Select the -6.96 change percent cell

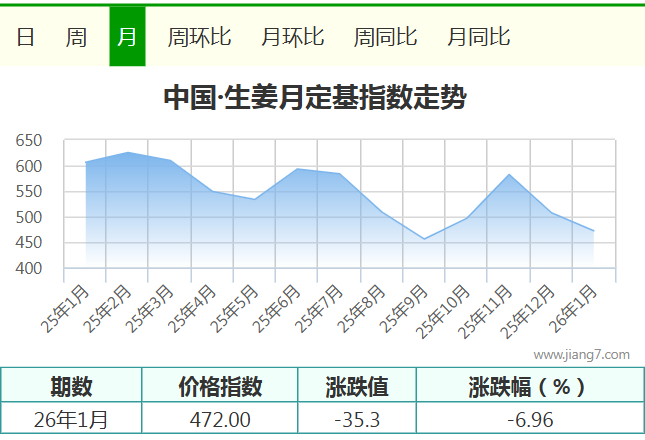529,419
